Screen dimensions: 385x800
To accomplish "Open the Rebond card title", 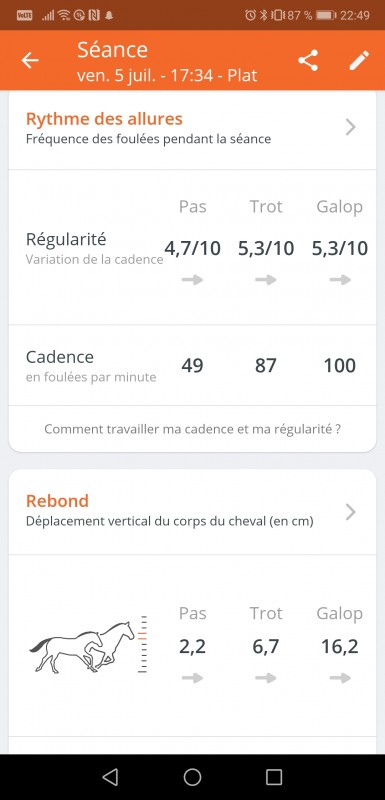I will pyautogui.click(x=57, y=501).
